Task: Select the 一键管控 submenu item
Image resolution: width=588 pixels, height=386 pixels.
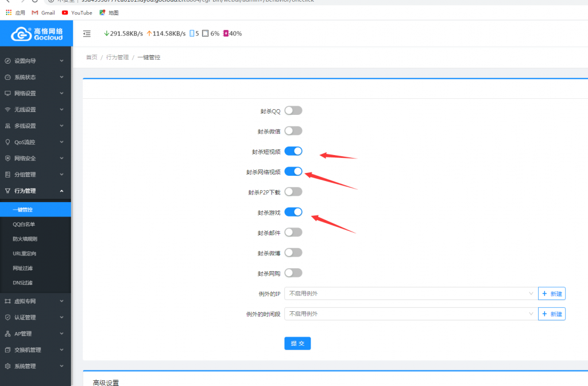Action: [35, 210]
